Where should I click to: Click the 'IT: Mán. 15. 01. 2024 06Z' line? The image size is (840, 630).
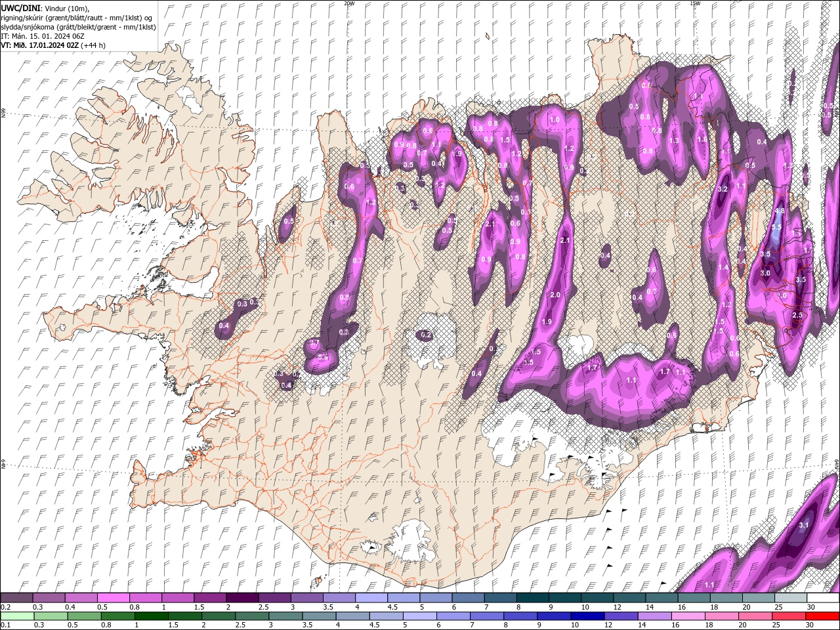point(44,35)
